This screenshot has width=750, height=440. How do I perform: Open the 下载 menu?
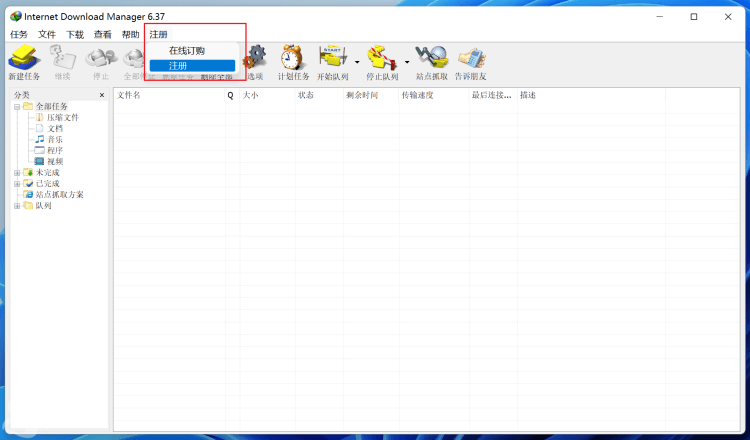point(75,34)
